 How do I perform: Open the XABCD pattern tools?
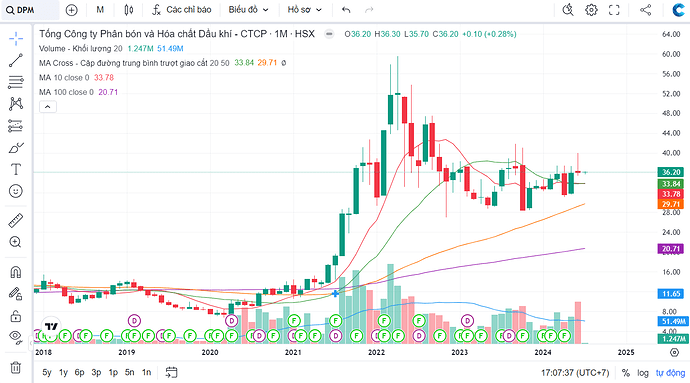16,104
